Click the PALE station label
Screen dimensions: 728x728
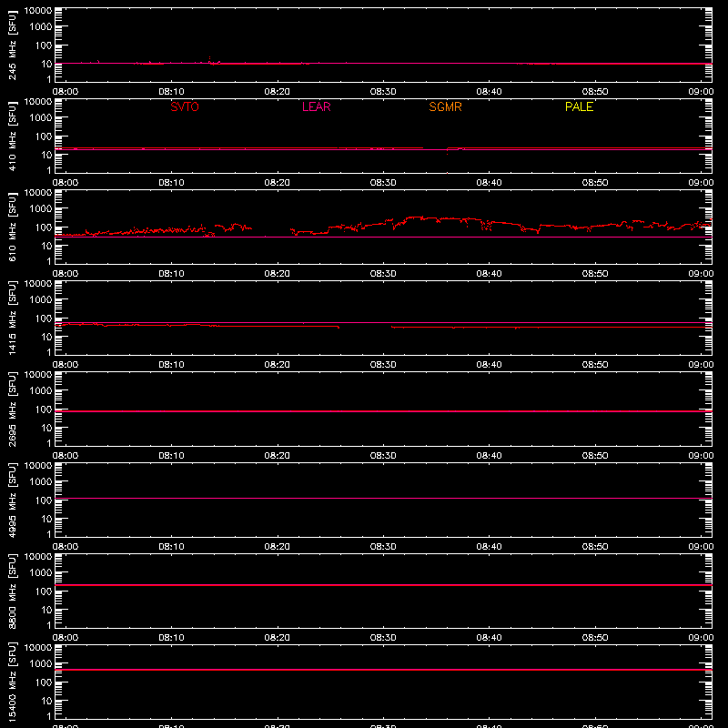click(579, 106)
